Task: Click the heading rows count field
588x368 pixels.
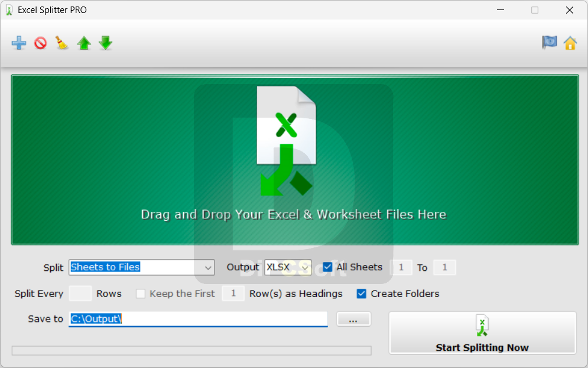Action: tap(233, 293)
